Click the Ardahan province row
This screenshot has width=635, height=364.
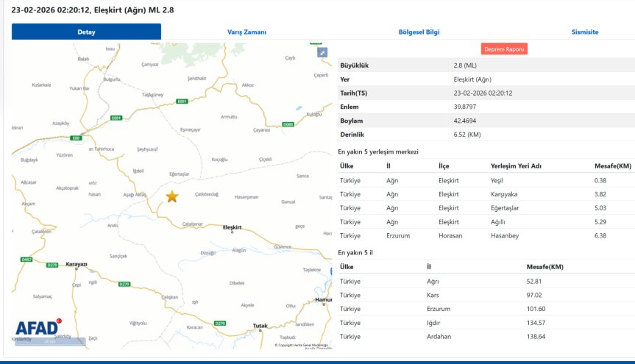pyautogui.click(x=486, y=337)
